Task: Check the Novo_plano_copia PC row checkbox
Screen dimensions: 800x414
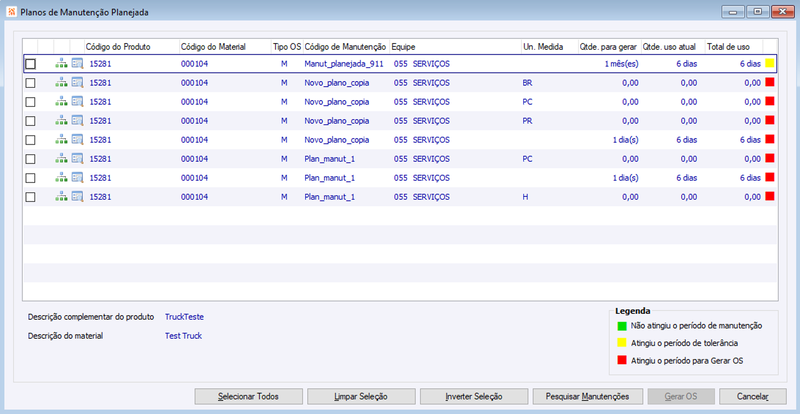Action: click(x=31, y=102)
